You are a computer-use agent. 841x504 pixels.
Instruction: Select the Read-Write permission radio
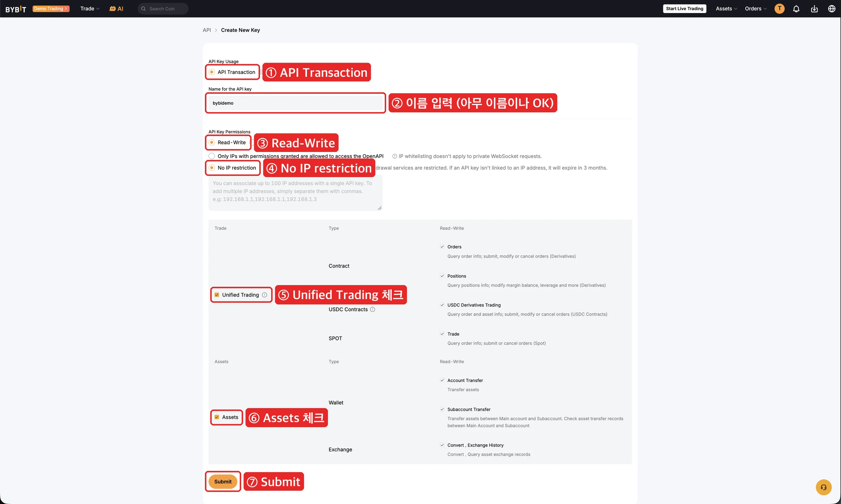[x=212, y=143]
